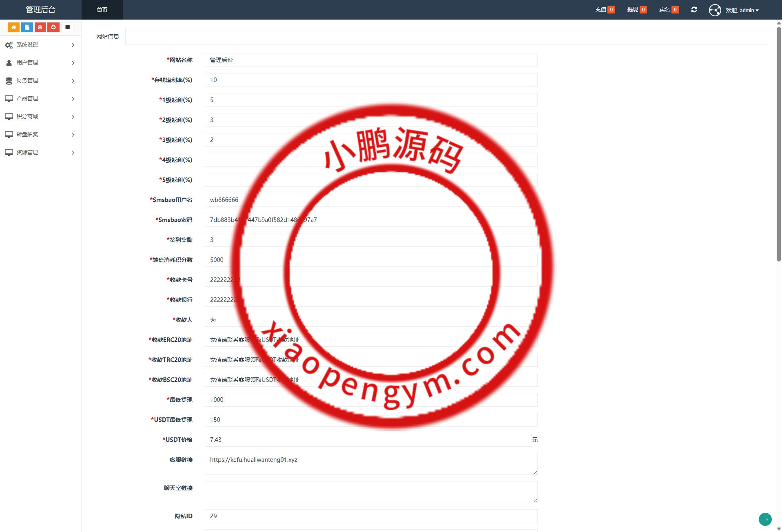Select the 首页 top navigation tab
Viewport: 782px width, 532px height.
[102, 10]
